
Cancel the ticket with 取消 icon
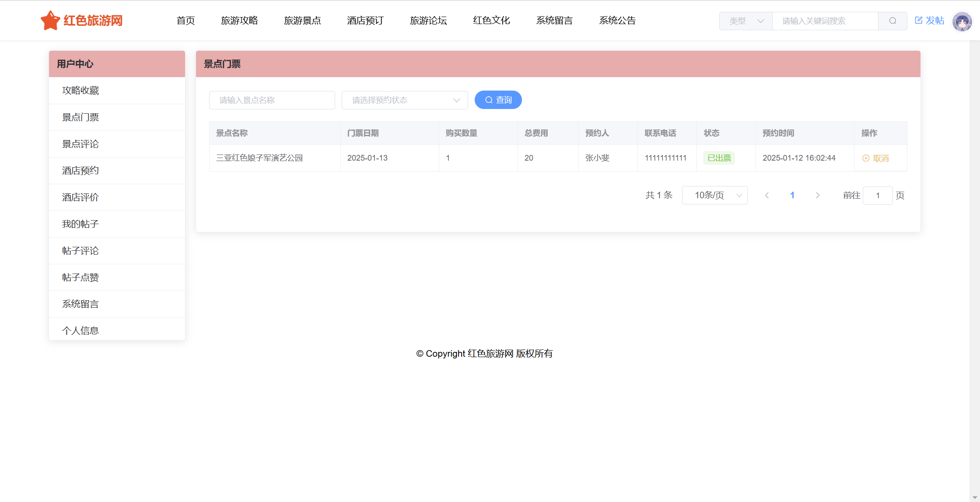pyautogui.click(x=875, y=158)
